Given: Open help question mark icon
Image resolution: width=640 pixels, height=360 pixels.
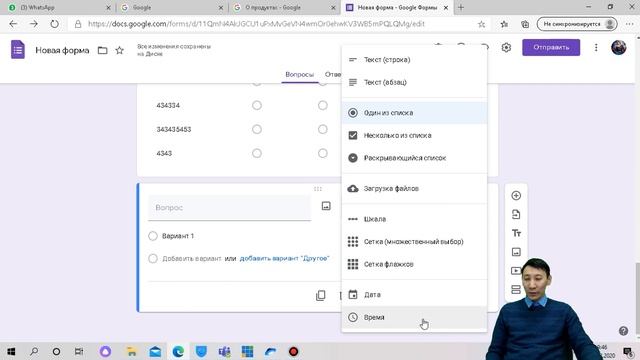Looking at the screenshot, I should click(x=623, y=331).
